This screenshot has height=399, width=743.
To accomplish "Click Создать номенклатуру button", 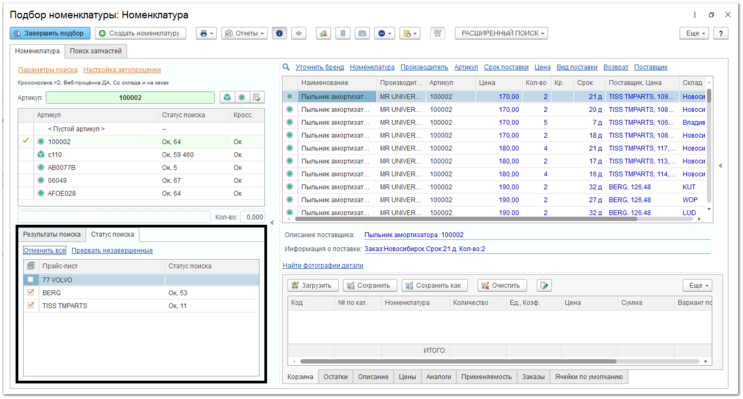I will coord(140,33).
